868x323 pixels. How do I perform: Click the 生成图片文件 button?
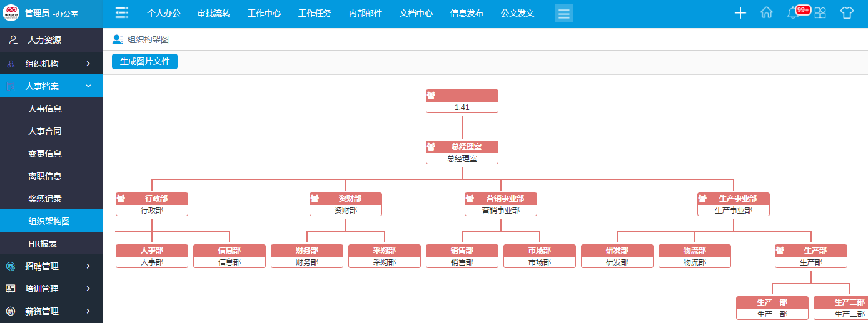click(144, 61)
